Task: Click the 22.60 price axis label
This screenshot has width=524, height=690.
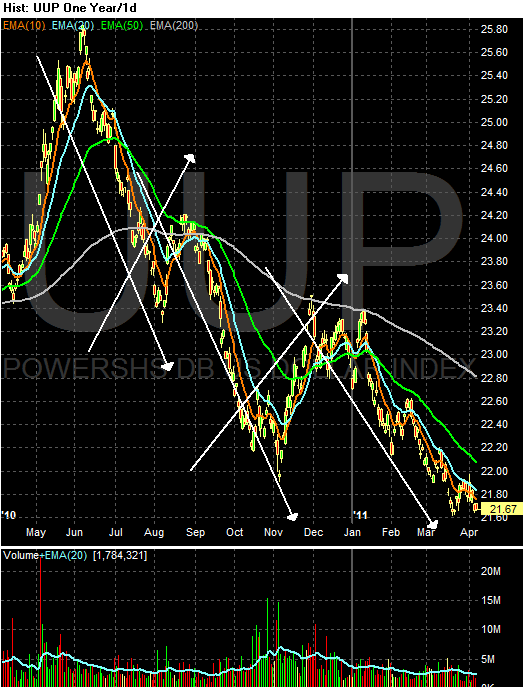Action: click(494, 401)
